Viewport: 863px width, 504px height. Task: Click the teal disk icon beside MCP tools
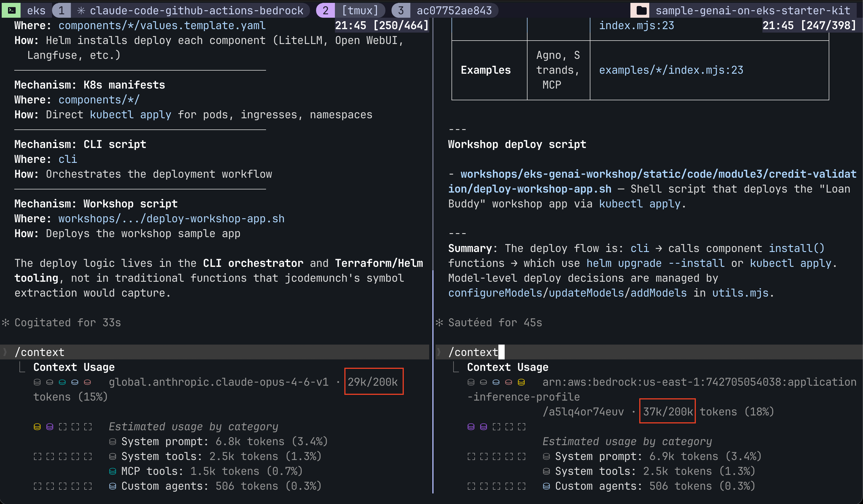[112, 471]
